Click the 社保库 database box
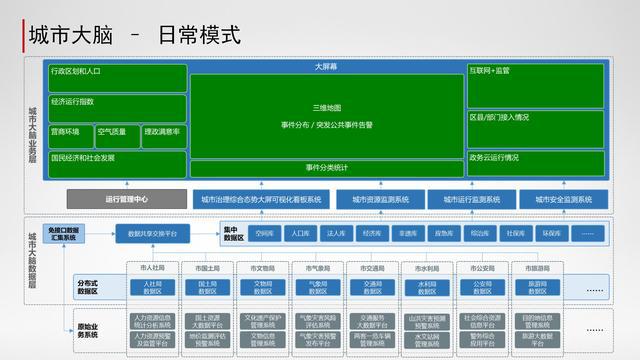Screen dimensions: 640x360 tap(516, 233)
